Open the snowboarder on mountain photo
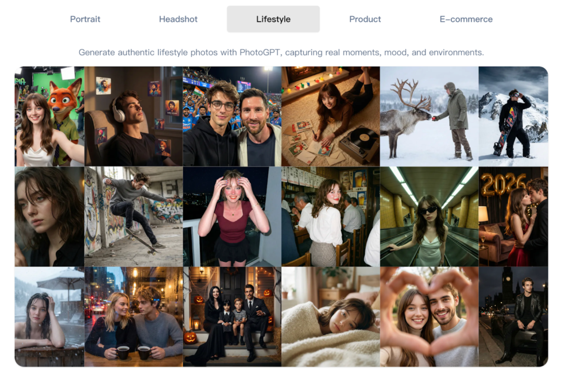This screenshot has width=588, height=371. tap(513, 116)
